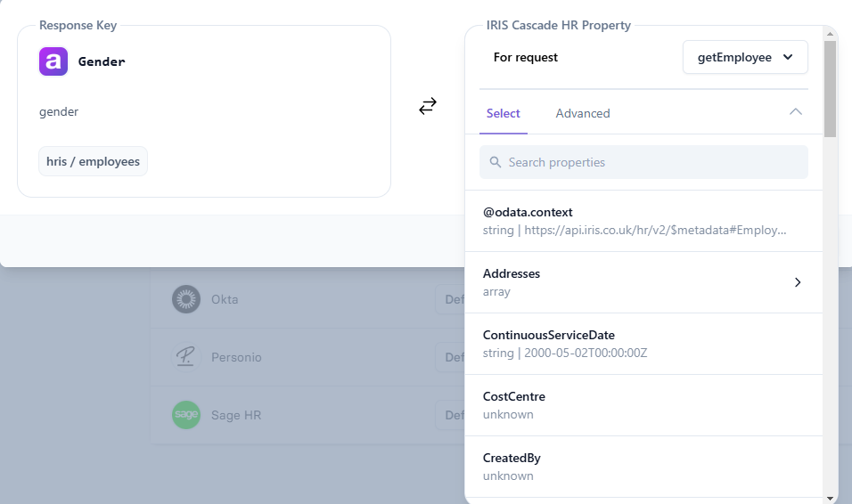Click the magnifier icon in search box
Screen dimensions: 852x504
495,162
